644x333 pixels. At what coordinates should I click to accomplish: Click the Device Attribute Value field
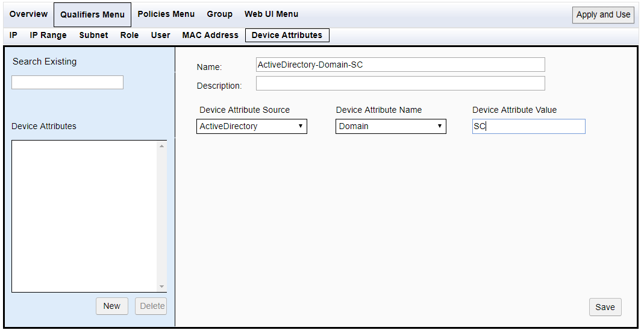[528, 126]
